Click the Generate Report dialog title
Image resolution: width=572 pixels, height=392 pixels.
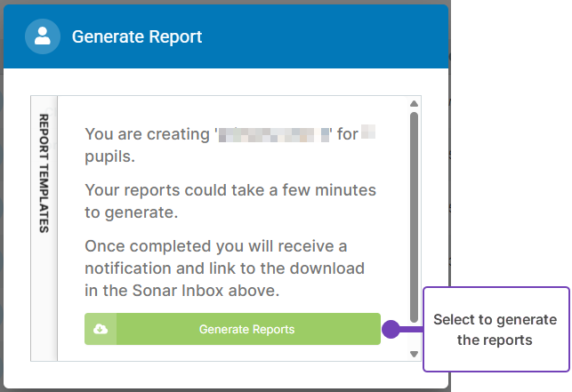[x=137, y=37]
